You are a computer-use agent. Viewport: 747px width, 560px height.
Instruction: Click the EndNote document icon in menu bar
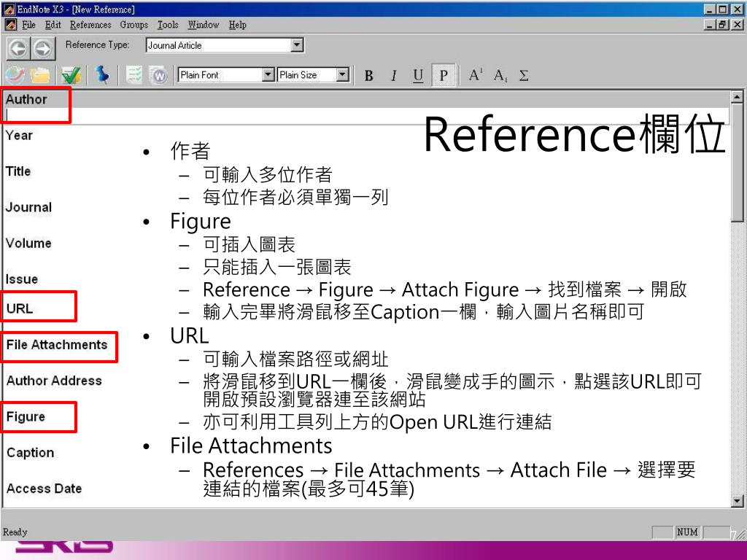click(x=10, y=25)
